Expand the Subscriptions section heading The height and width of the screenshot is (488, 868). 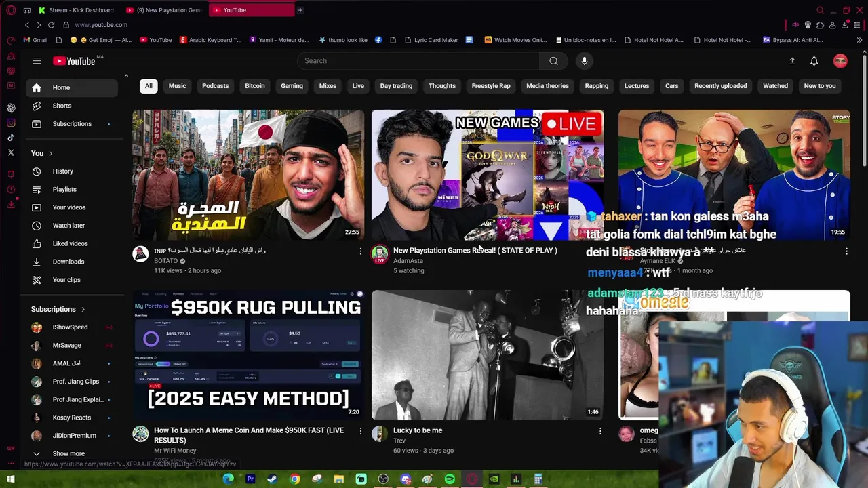58,309
